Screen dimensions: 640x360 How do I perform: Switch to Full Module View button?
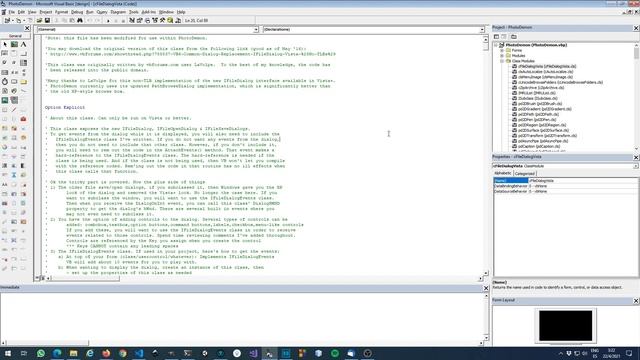[42, 278]
